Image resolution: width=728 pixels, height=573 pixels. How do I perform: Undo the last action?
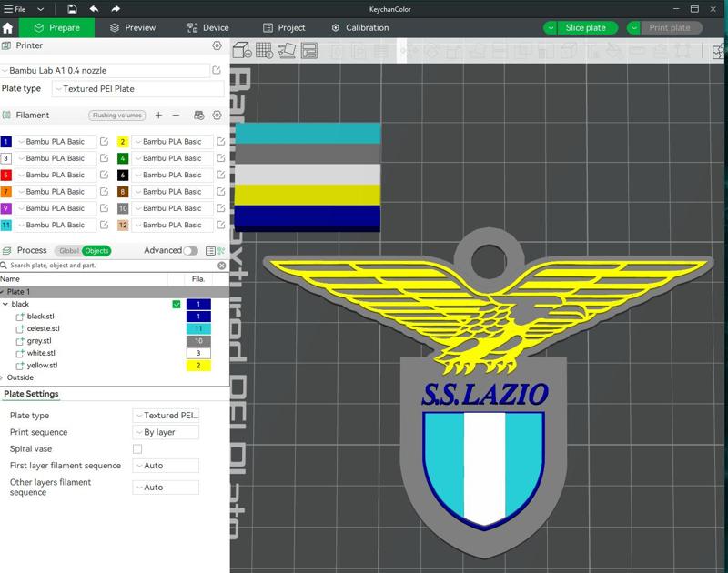[x=94, y=9]
